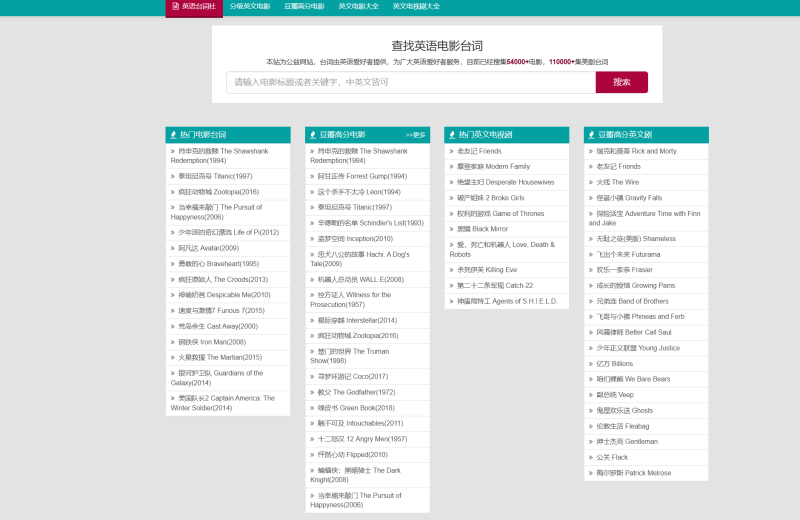Open the 分级英文电影 menu item
This screenshot has width=800, height=520.
click(250, 7)
